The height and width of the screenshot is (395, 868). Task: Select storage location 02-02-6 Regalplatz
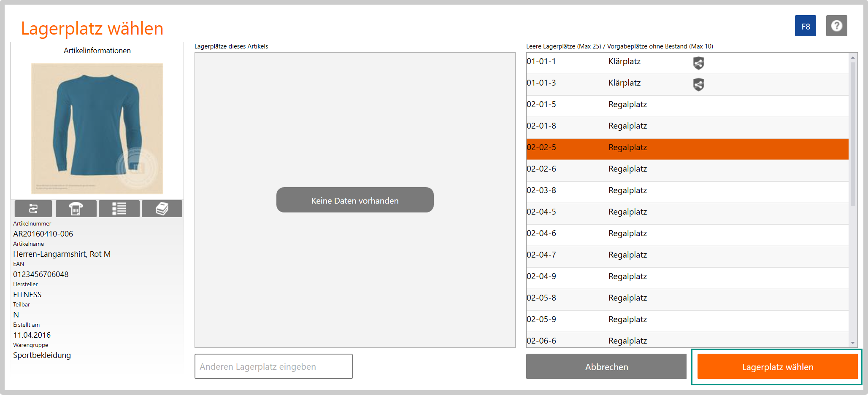(x=627, y=169)
